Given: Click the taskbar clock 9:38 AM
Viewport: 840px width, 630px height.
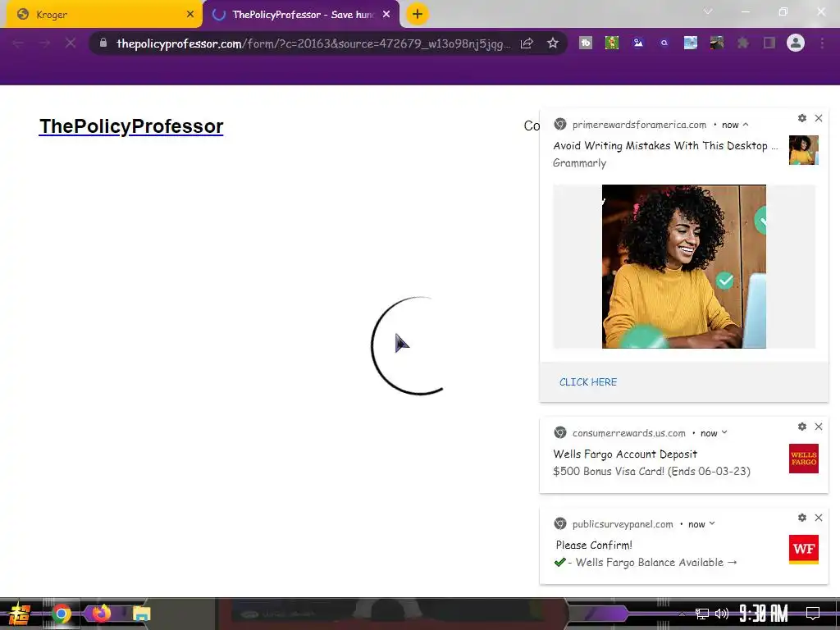Looking at the screenshot, I should coord(764,613).
